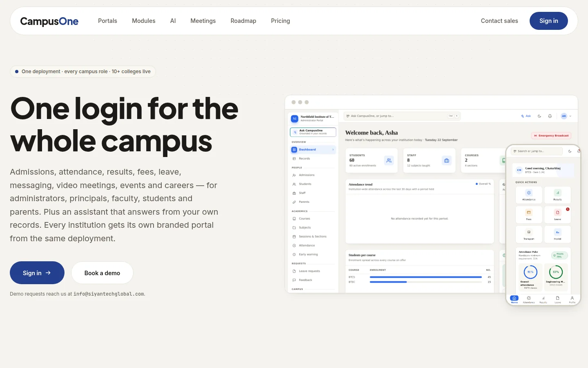The height and width of the screenshot is (368, 588).
Task: Click the dashboard notification bell icon
Action: pos(550,116)
